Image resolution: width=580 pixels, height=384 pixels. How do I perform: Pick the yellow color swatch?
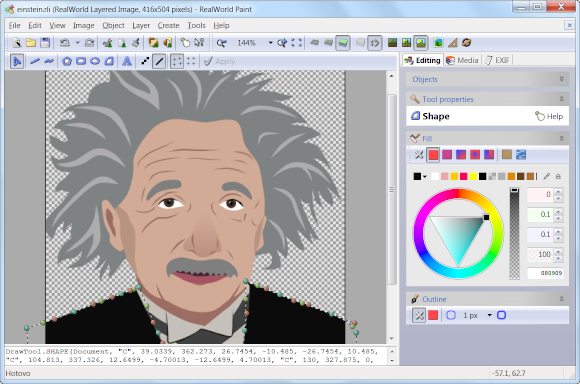click(x=473, y=176)
